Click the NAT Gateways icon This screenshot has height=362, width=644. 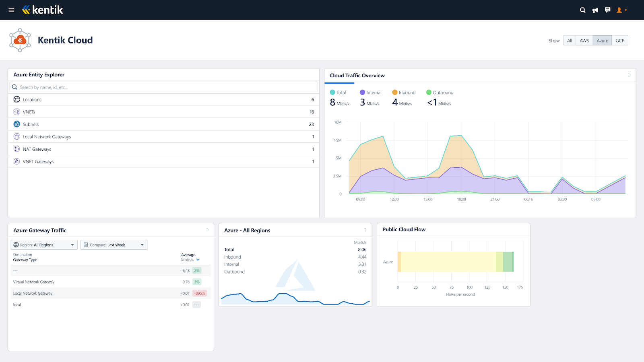coord(17,149)
